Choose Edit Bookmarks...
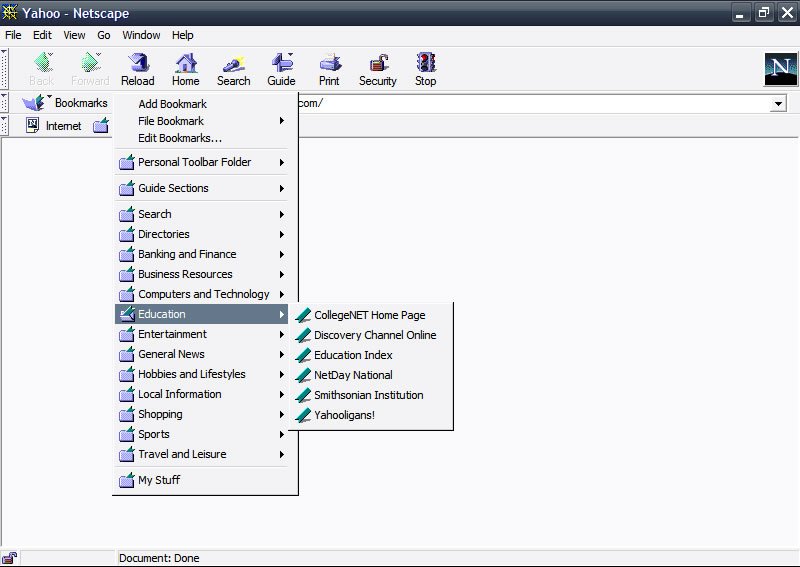800x567 pixels. tap(180, 138)
